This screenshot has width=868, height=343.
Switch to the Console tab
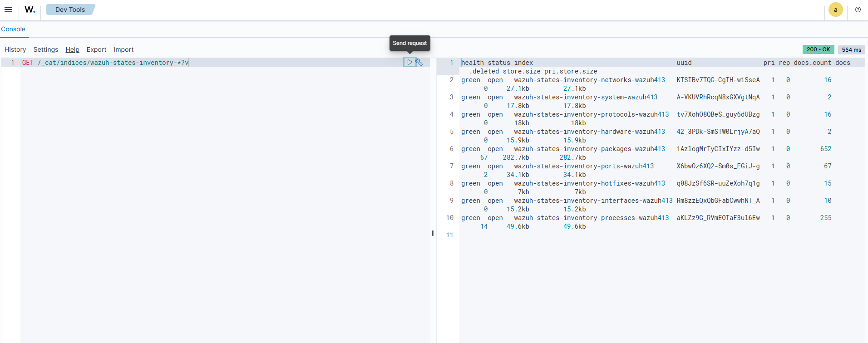pos(13,29)
